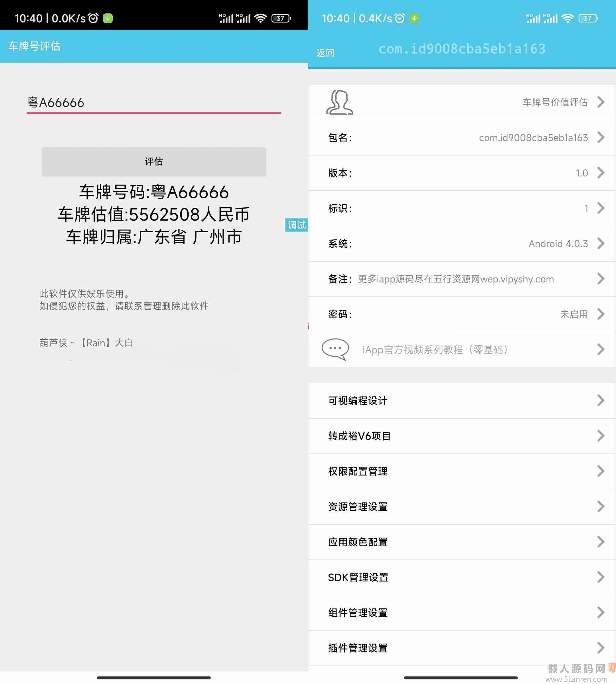This screenshot has width=616, height=684.
Task: Open iApp官方视频系列教程 link
Action: pos(435,349)
